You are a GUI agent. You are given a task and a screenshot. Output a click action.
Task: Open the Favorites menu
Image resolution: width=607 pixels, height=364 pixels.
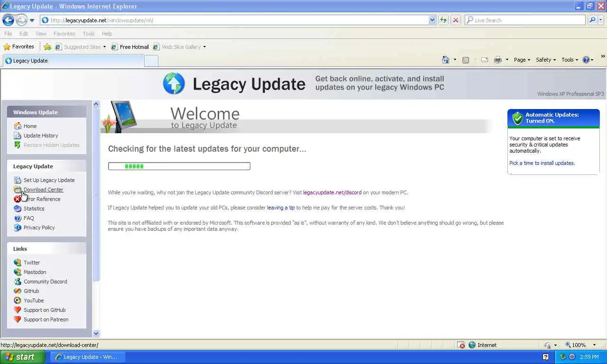[x=64, y=34]
